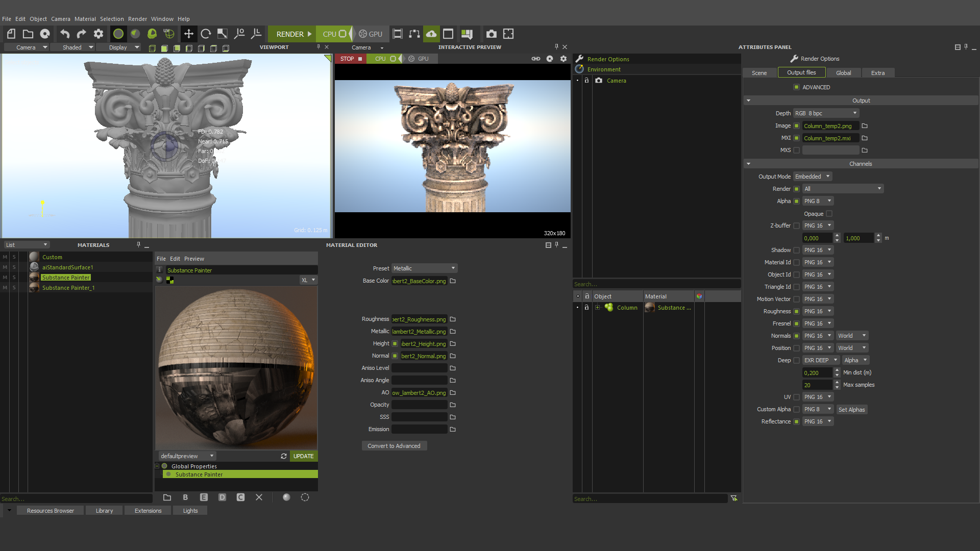Click Convert to Advanced button
Image resolution: width=980 pixels, height=551 pixels.
point(394,446)
